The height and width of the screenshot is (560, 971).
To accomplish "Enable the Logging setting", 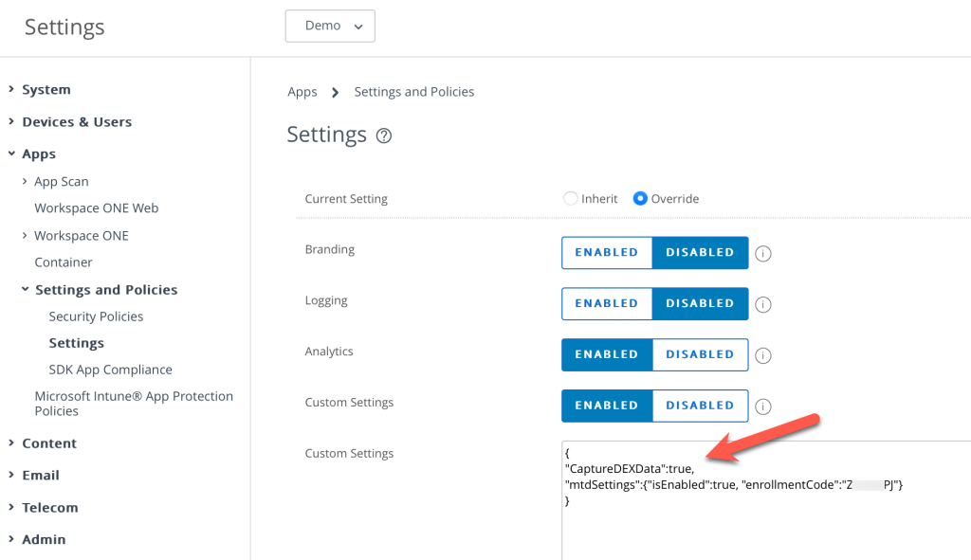I will click(x=607, y=304).
